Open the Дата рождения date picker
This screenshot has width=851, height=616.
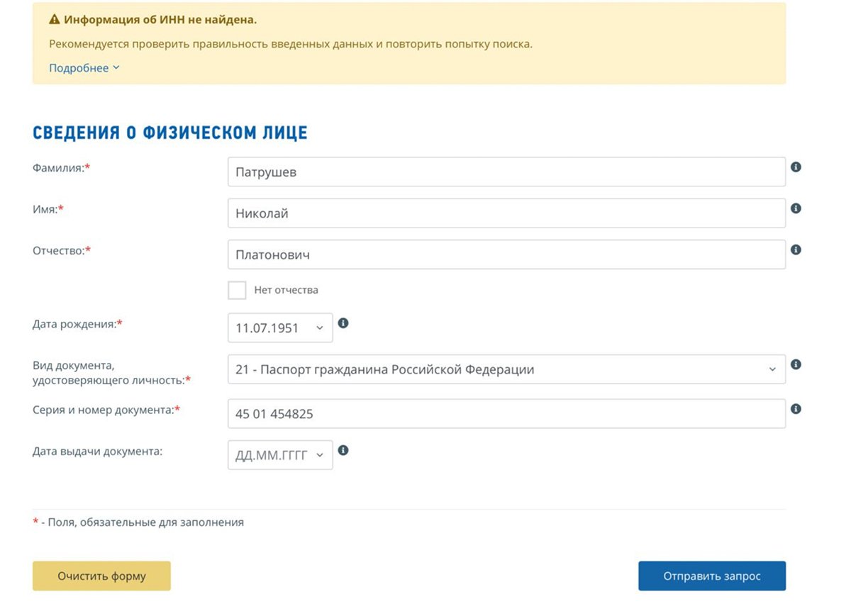280,328
